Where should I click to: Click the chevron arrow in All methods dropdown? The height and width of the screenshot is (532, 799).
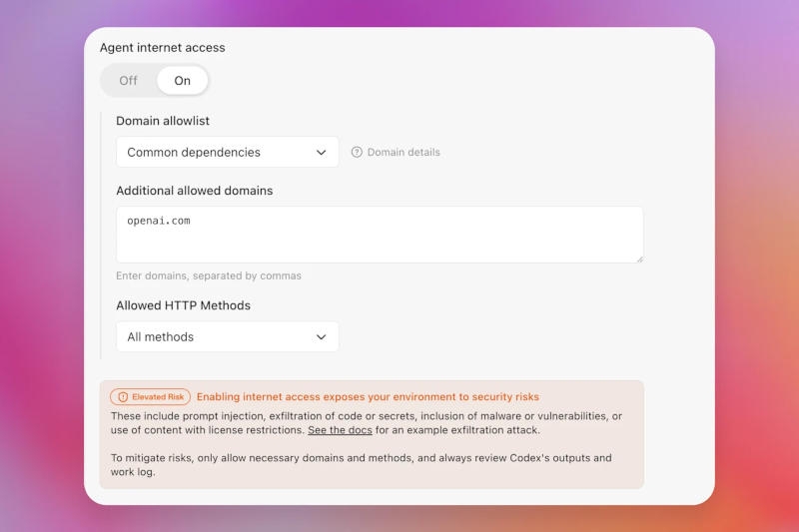[x=322, y=337]
